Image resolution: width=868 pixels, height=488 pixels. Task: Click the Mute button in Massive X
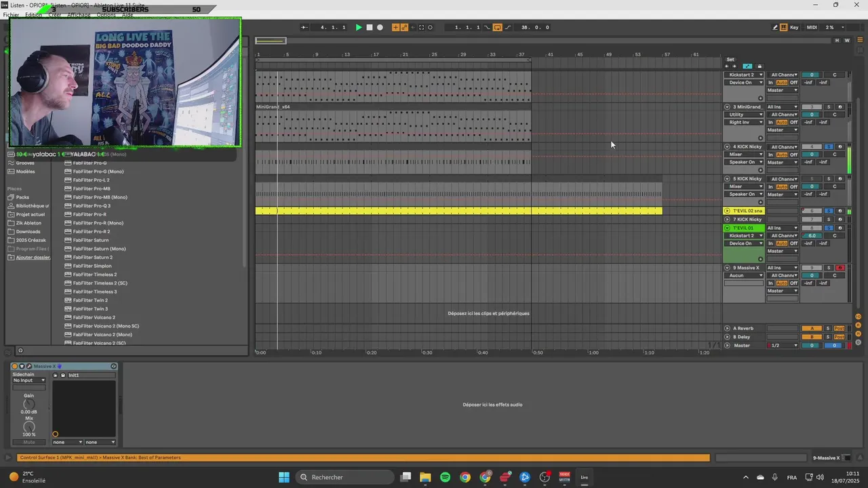[x=29, y=442]
